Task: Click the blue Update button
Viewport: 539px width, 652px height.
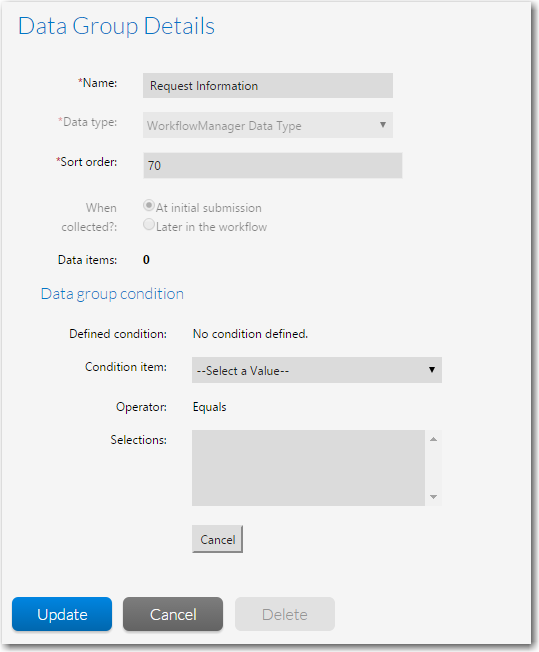Action: [x=62, y=614]
